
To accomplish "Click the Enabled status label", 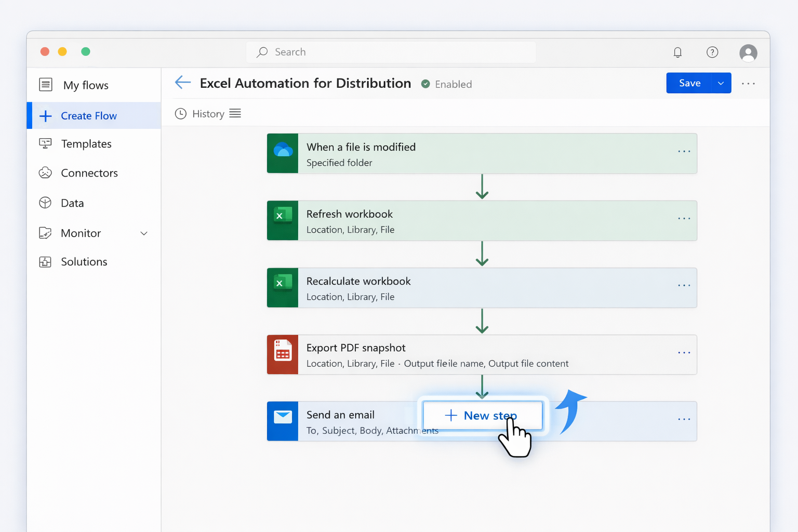I will tap(454, 84).
